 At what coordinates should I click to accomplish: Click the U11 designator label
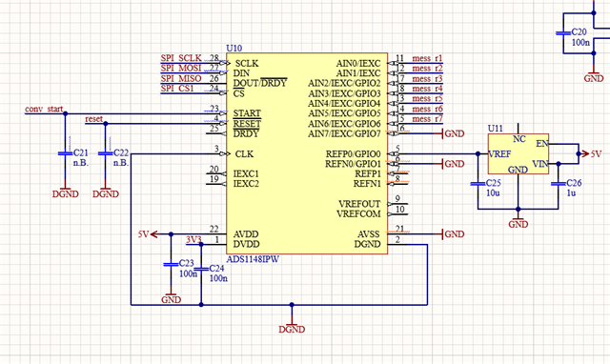(496, 129)
